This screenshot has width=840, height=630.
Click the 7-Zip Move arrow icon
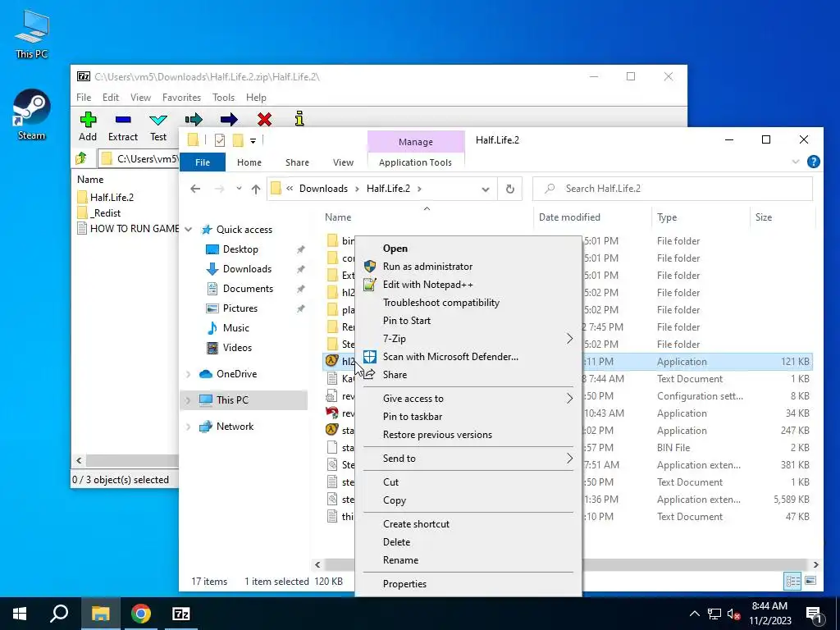(229, 119)
